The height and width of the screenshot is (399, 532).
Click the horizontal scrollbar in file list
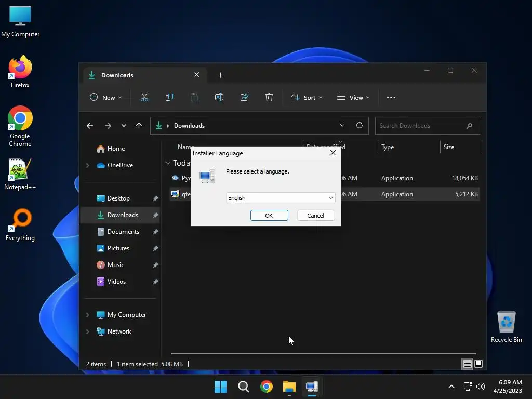[323, 353]
